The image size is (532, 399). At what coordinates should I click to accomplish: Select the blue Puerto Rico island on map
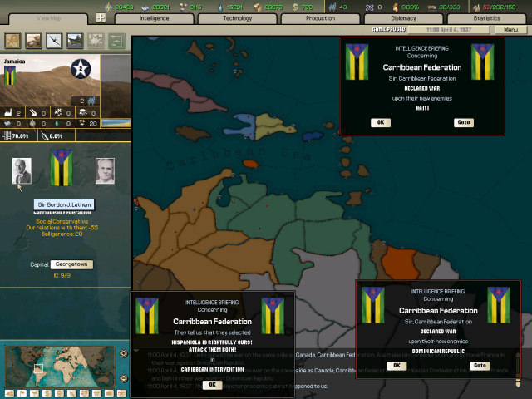(313, 136)
